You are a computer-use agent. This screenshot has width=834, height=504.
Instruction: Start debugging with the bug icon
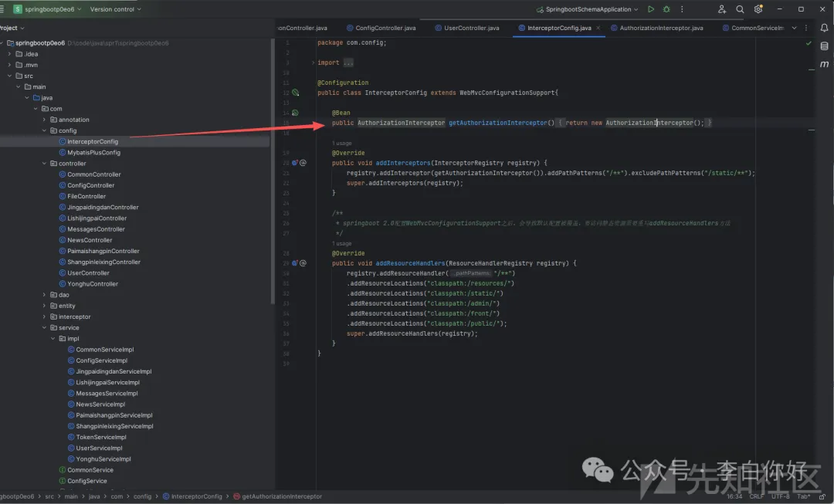(x=666, y=9)
